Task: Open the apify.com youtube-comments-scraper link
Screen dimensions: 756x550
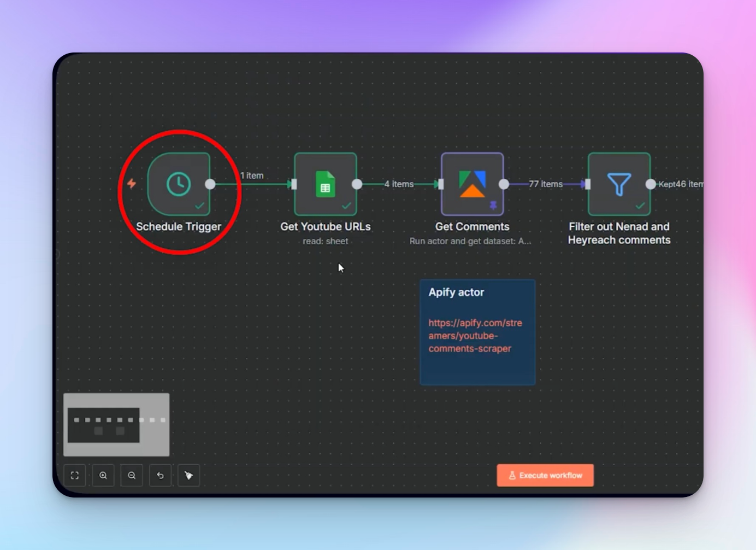Action: tap(475, 336)
